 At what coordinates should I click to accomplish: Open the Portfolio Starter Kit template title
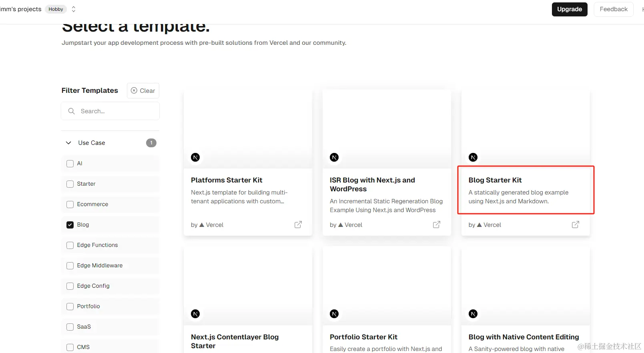tap(363, 337)
